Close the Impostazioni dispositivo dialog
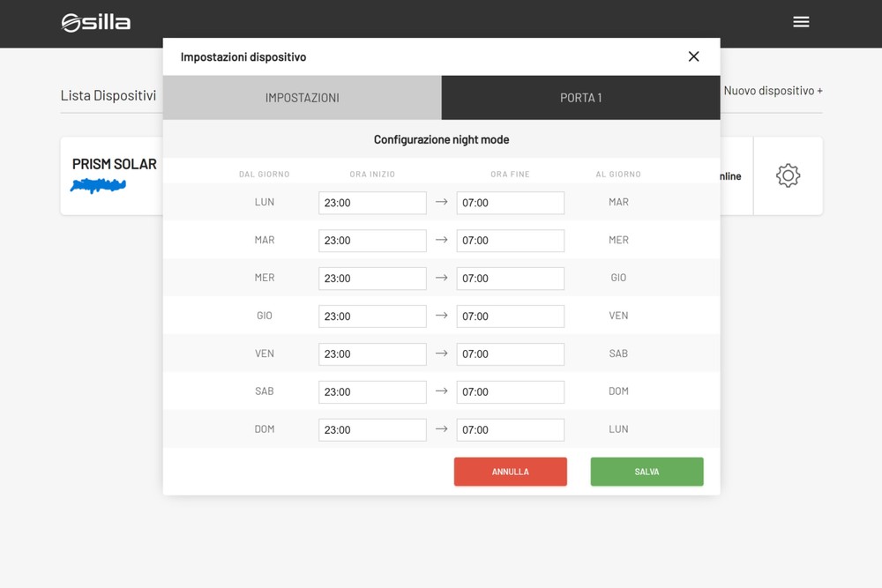The image size is (882, 588). pyautogui.click(x=693, y=56)
